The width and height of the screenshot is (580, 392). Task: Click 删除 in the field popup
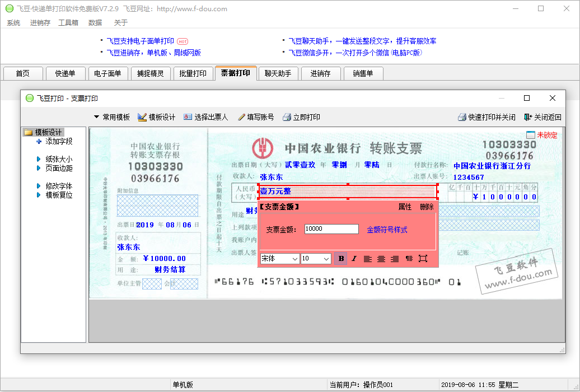(x=427, y=207)
